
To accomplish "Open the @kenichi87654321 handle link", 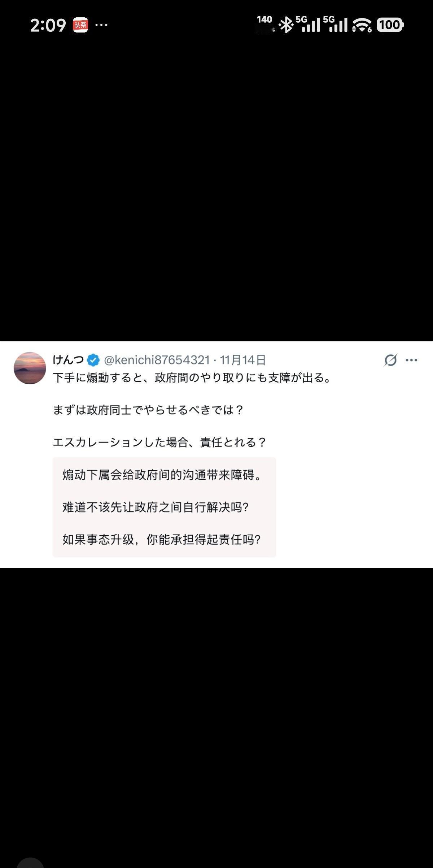I will point(157,360).
